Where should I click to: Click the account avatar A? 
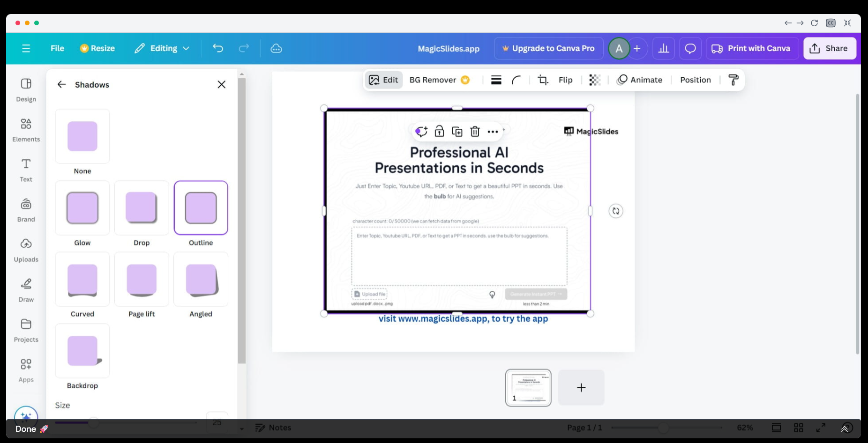(619, 48)
